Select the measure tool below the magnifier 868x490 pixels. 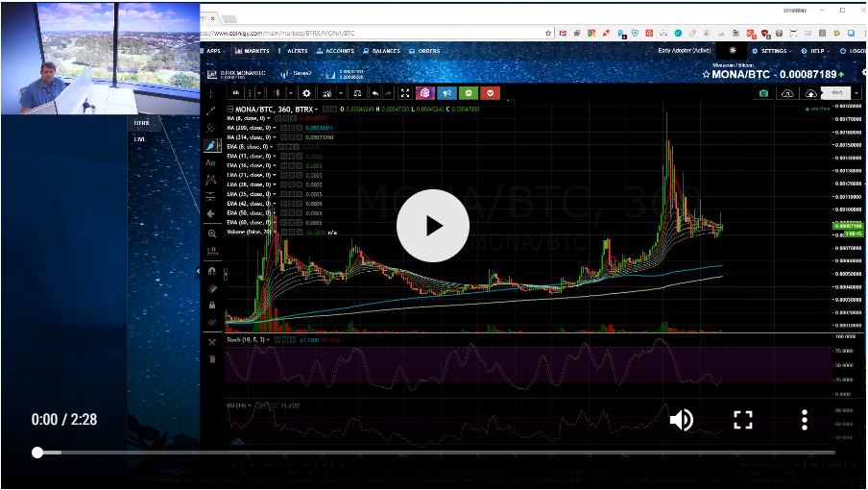pos(212,251)
